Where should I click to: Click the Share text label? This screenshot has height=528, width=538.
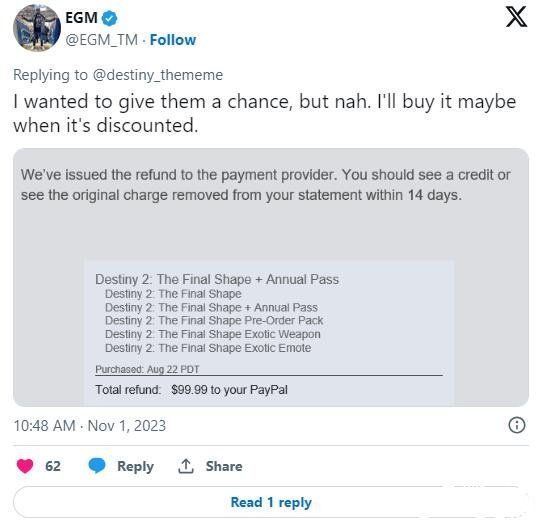(224, 466)
